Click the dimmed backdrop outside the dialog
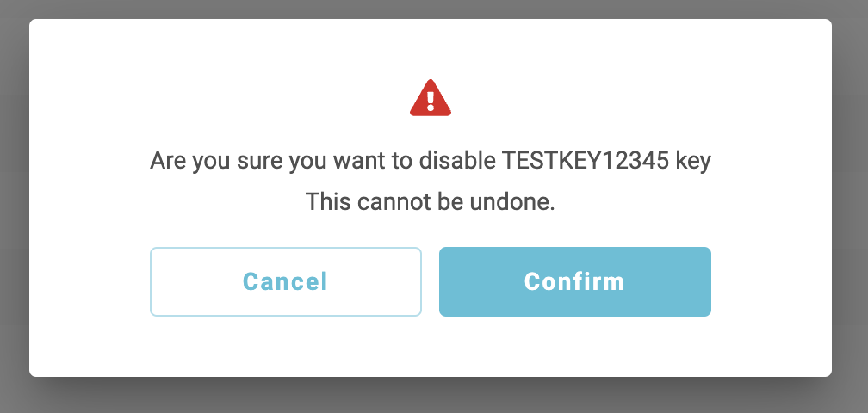 [431, 396]
